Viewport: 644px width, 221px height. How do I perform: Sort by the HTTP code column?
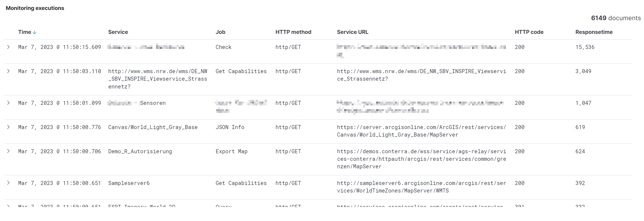click(528, 32)
